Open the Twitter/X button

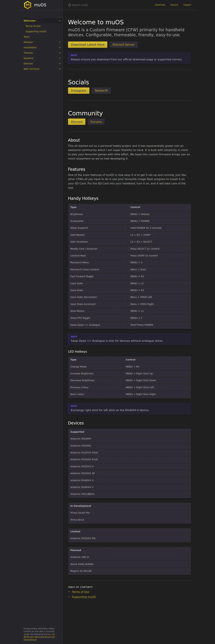click(x=101, y=91)
